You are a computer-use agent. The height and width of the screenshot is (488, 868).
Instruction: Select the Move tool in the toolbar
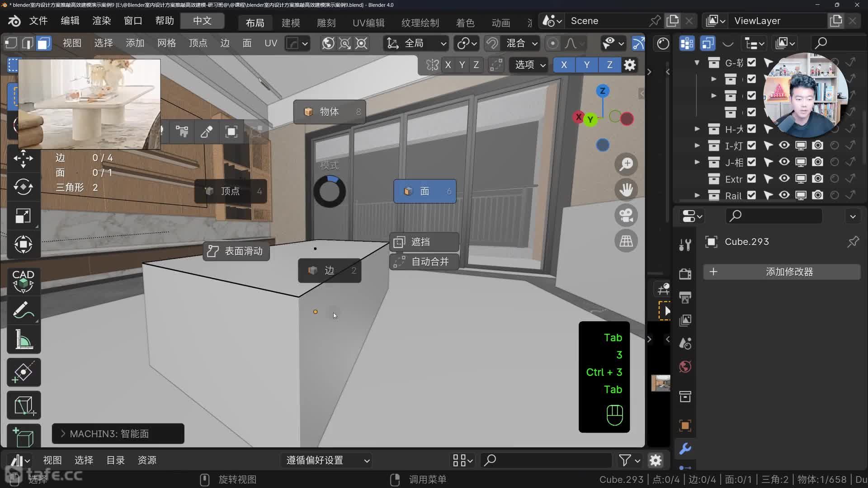point(23,159)
